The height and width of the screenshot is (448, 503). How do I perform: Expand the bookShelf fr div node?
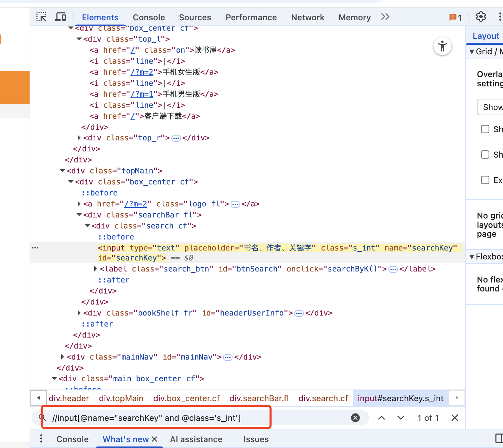point(79,313)
